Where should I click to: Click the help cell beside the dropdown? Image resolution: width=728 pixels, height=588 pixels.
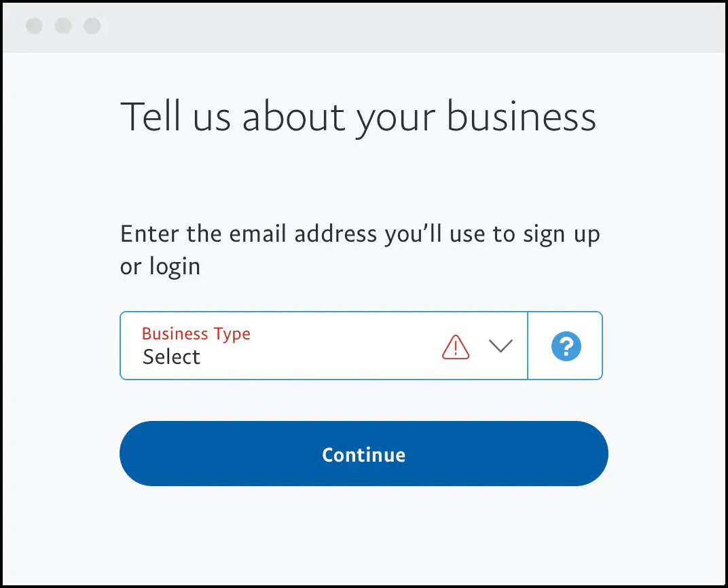[x=566, y=346]
